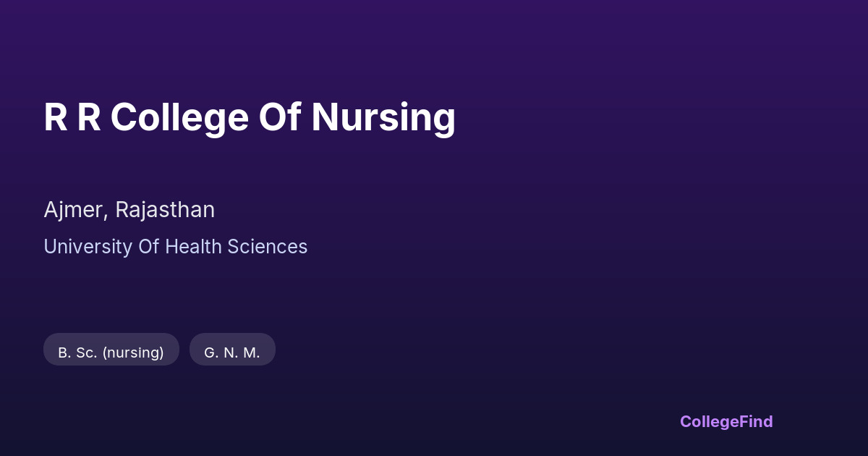Click the word Find in CollegeFind logo
868x456 pixels.
pos(756,421)
